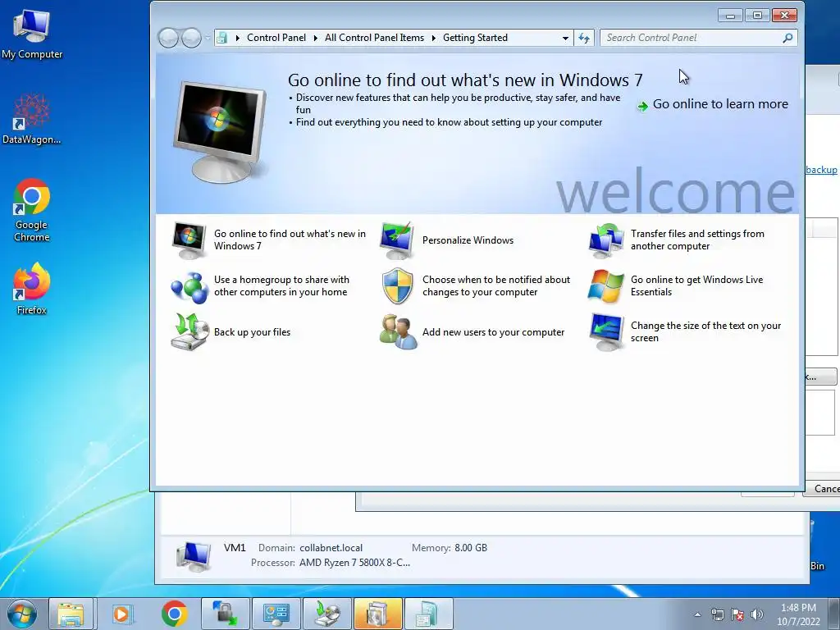Viewport: 840px width, 630px height.
Task: Click the VM1 computer icon in the details pane
Action: click(194, 556)
